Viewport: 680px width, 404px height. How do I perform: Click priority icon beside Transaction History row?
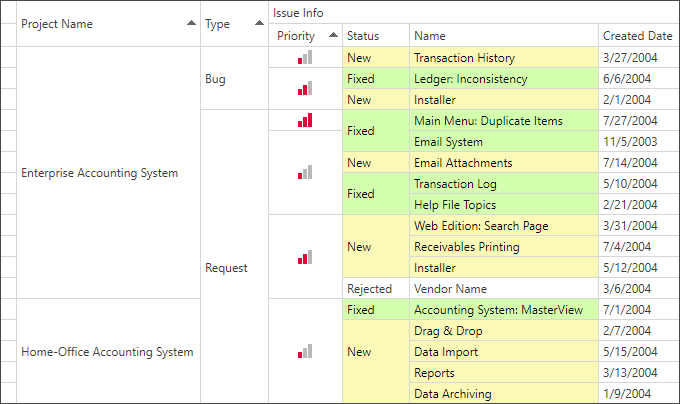(x=305, y=58)
